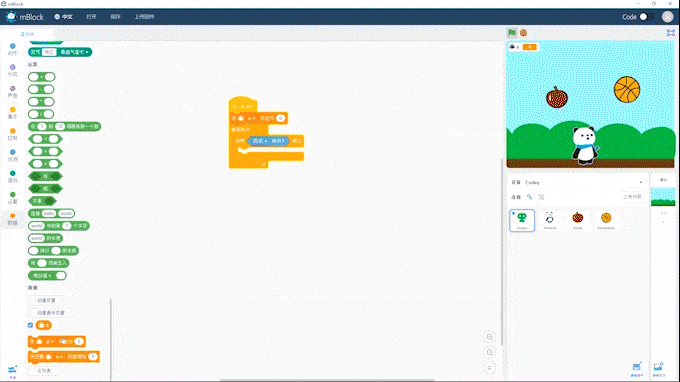Click the 上传固件 menu item

click(x=144, y=17)
